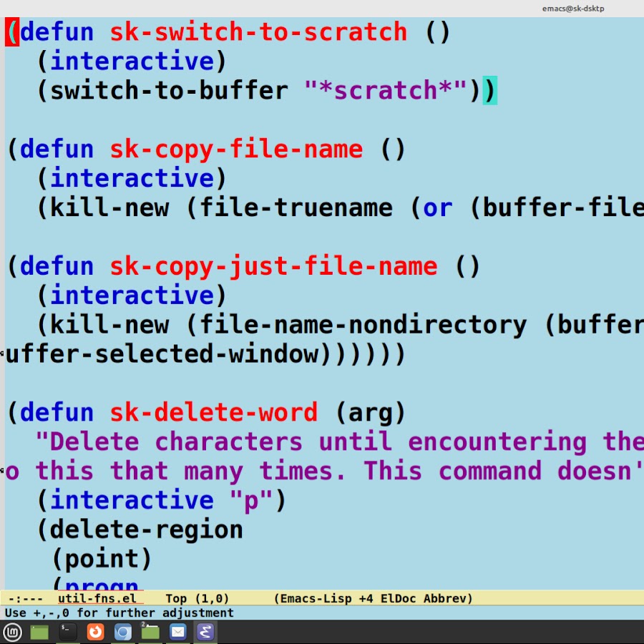Screen dimensions: 644x644
Task: Click the wrapped text uffer-selected-window
Action: 162,354
